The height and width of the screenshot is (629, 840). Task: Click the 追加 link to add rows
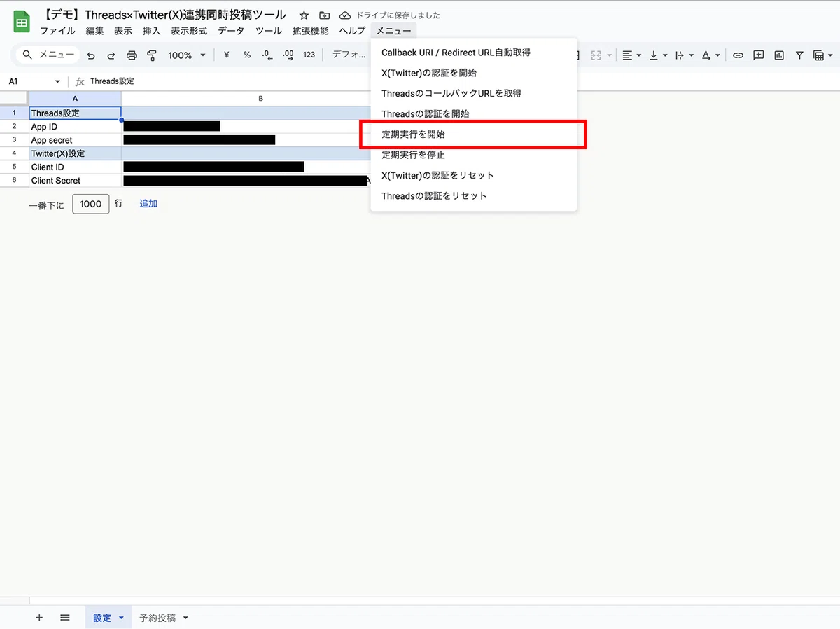(x=148, y=204)
